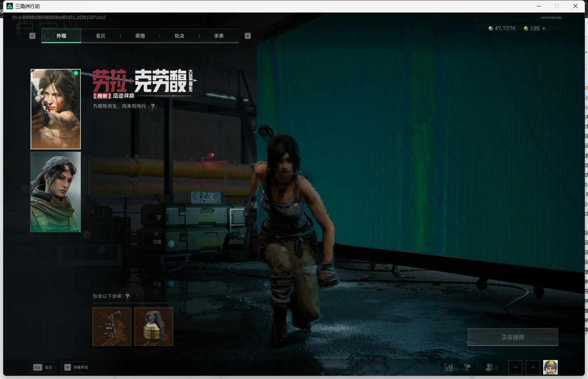The height and width of the screenshot is (379, 588).
Task: Click the first empty squad slot plus
Action: coord(515,367)
